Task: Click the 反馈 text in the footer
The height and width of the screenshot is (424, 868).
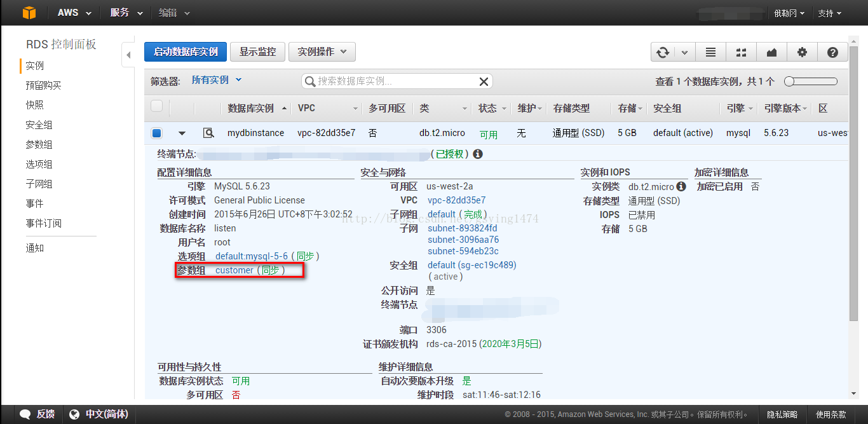Action: coord(45,414)
